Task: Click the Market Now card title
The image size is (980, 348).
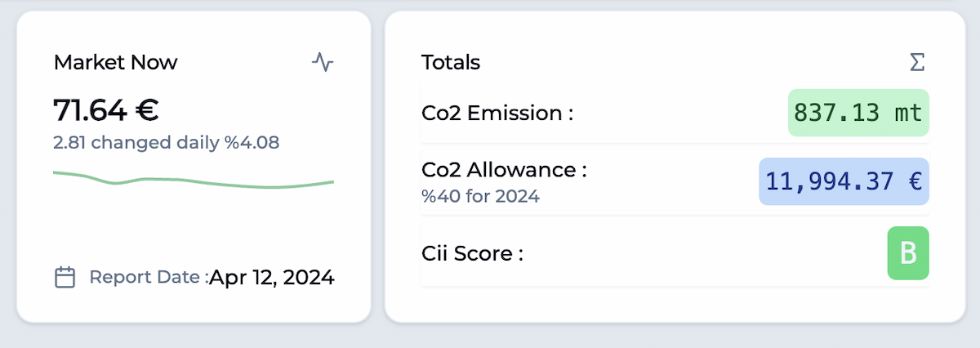Action: [x=115, y=62]
